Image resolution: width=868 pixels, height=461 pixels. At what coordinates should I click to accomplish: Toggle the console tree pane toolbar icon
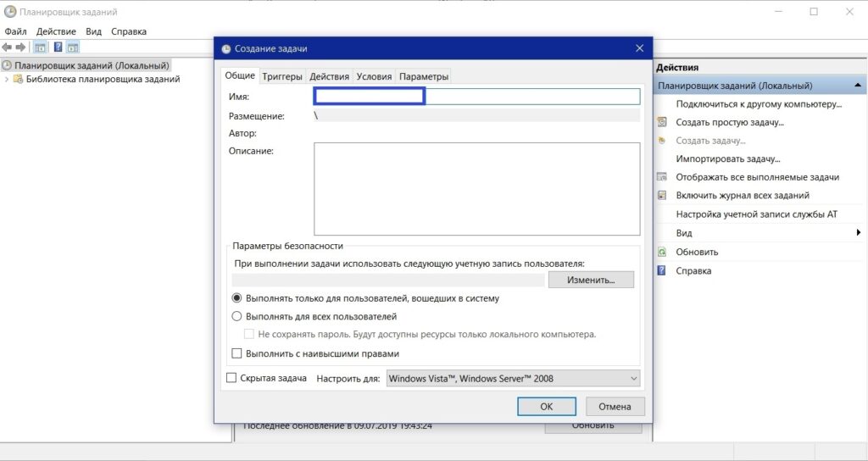pyautogui.click(x=41, y=47)
